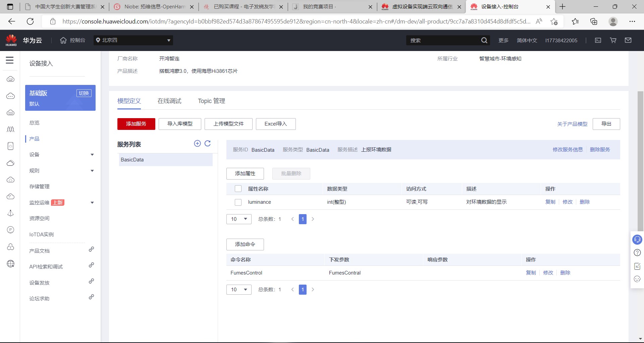644x343 pixels.
Task: Go back in browser history
Action: (x=12, y=21)
